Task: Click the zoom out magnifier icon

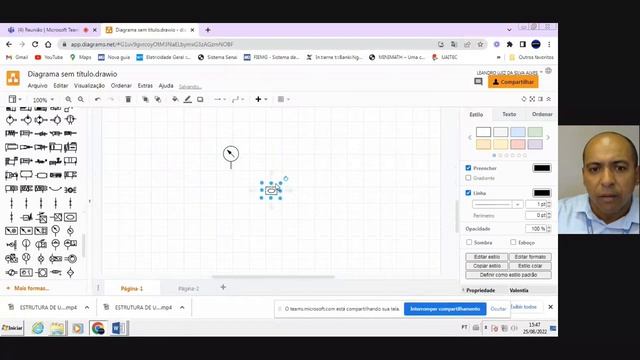Action: (81, 99)
